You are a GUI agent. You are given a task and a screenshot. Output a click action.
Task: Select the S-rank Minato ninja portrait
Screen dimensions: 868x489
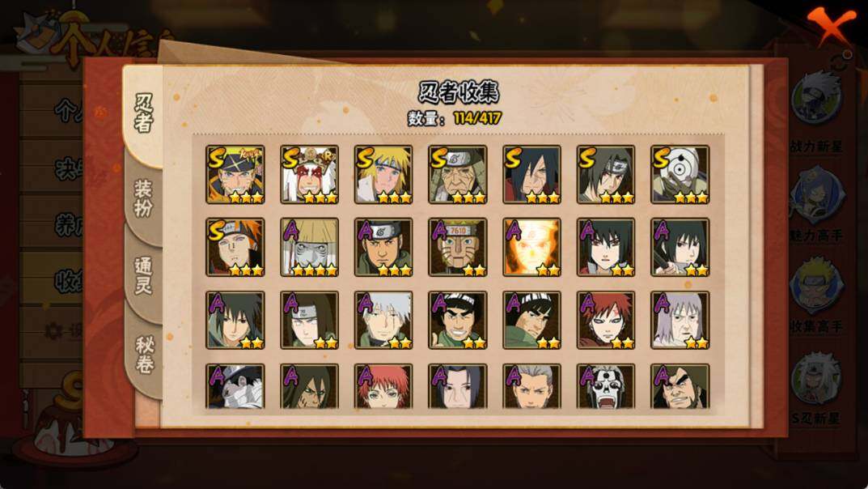tap(383, 174)
